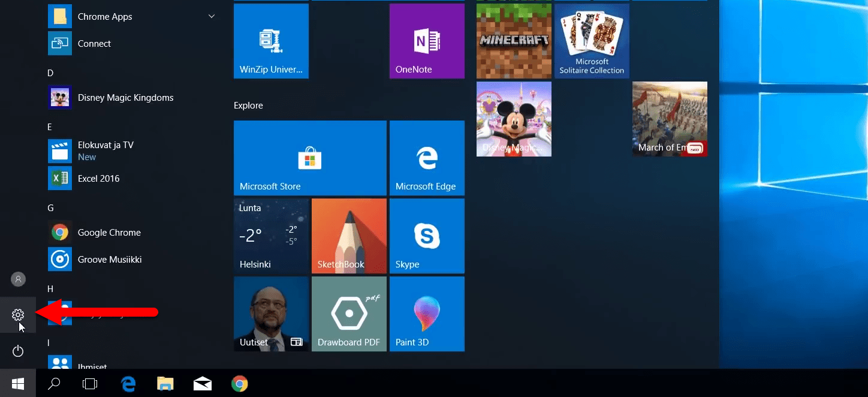The height and width of the screenshot is (397, 868).
Task: Expand the Chrome Apps folder chevron
Action: tap(212, 16)
